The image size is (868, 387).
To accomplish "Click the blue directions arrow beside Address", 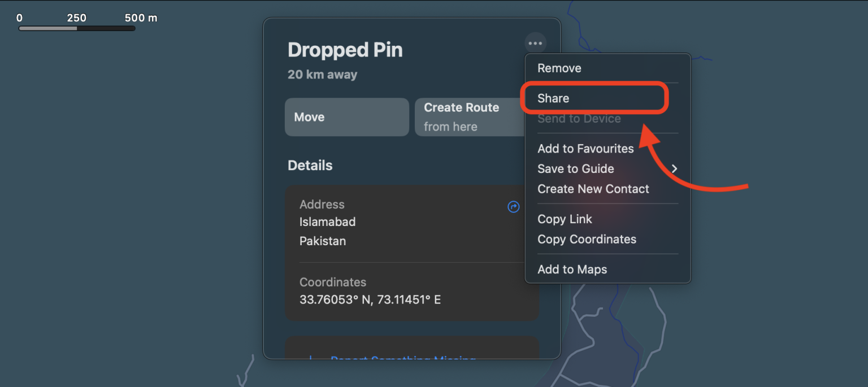I will (x=513, y=207).
